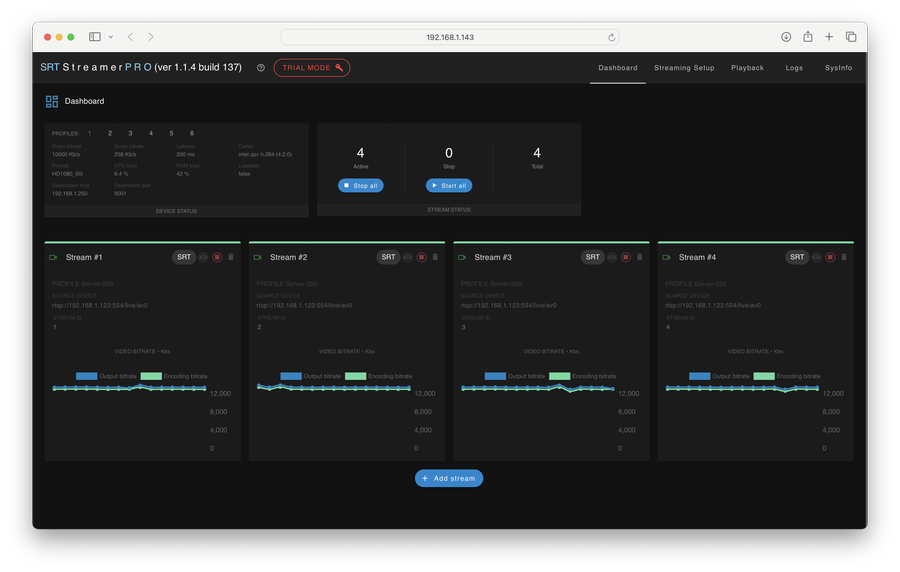Open the Logs tab

pyautogui.click(x=794, y=68)
